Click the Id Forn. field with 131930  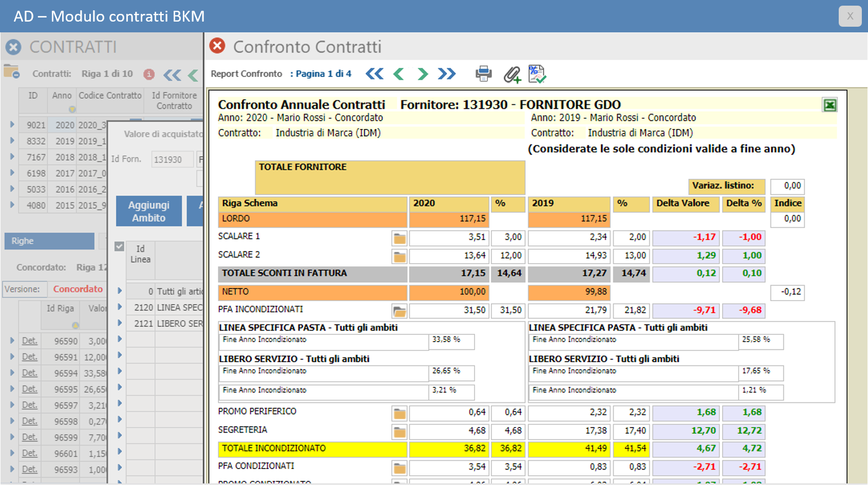click(173, 159)
